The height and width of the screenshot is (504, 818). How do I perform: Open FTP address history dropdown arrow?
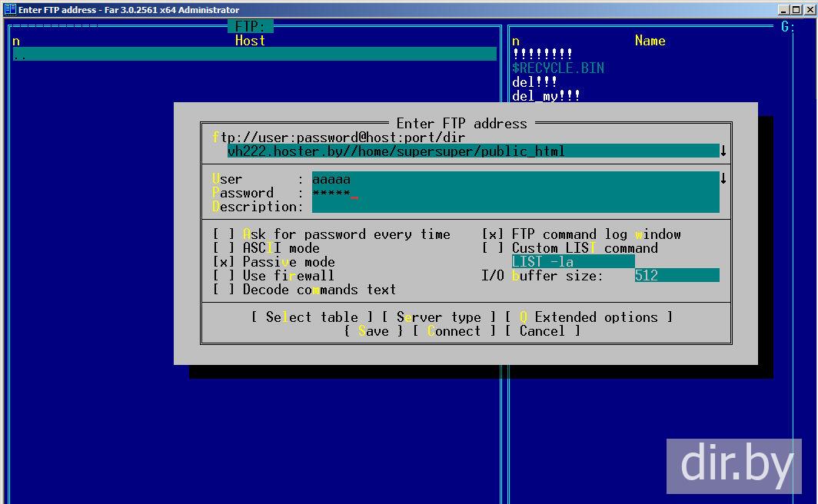(723, 151)
